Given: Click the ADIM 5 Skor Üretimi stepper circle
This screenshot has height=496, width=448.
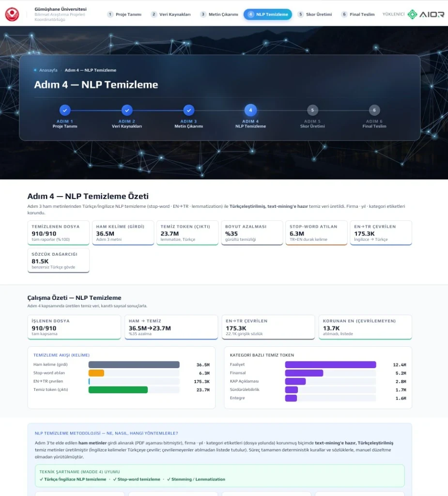Looking at the screenshot, I should coord(312,110).
